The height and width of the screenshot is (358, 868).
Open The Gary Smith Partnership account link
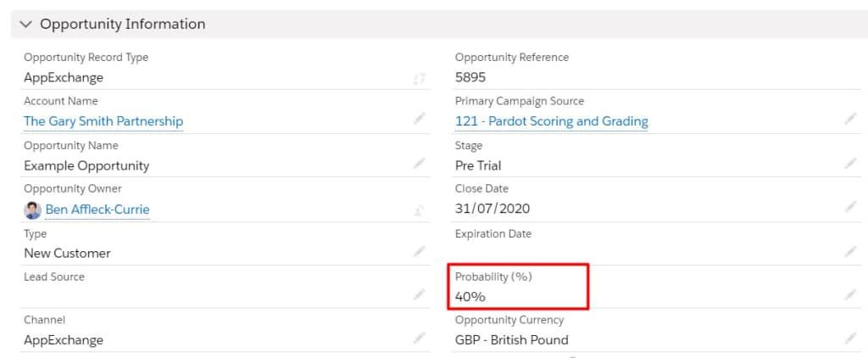pyautogui.click(x=103, y=121)
